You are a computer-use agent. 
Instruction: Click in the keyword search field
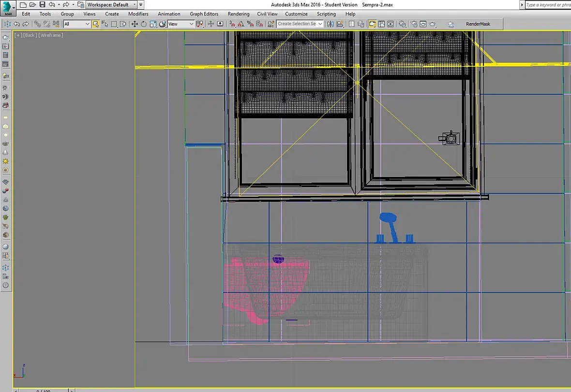point(548,5)
